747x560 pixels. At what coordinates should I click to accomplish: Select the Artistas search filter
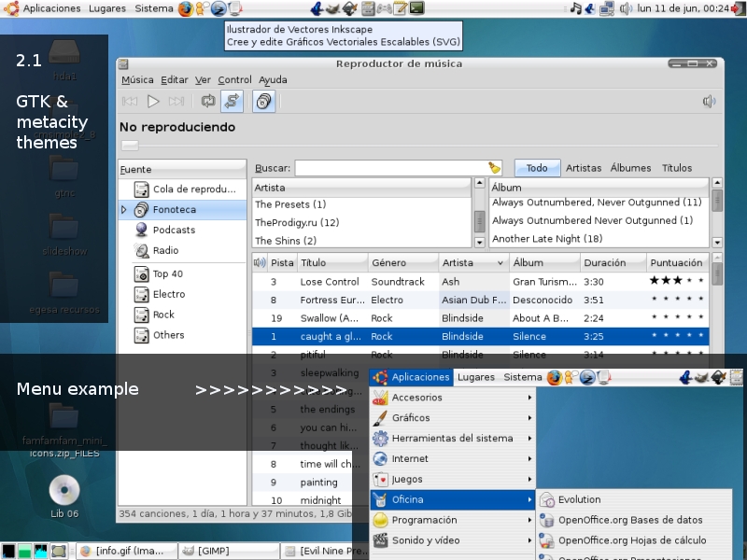pyautogui.click(x=584, y=168)
